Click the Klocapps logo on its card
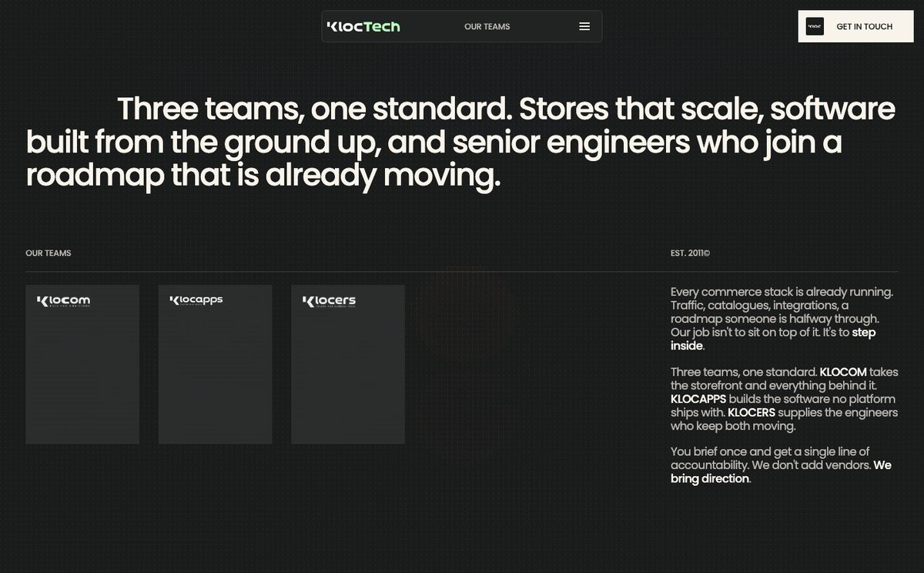 (196, 300)
